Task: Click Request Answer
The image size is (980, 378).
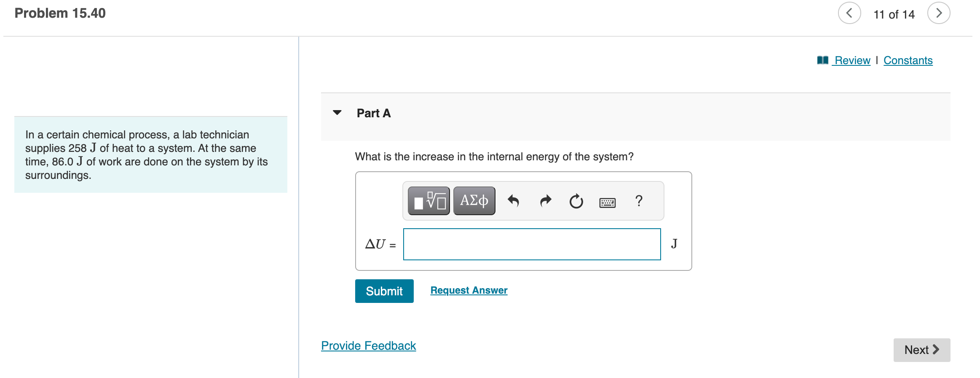Action: 469,290
